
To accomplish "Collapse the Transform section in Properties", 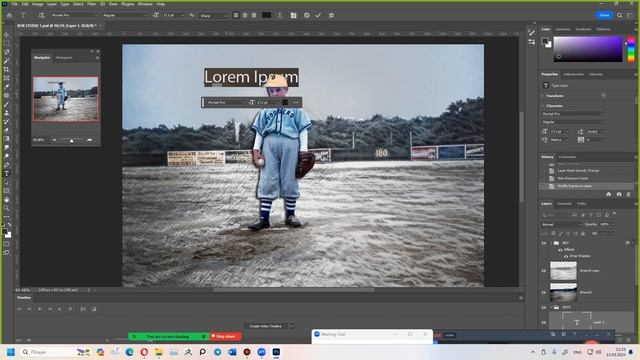I will [542, 96].
